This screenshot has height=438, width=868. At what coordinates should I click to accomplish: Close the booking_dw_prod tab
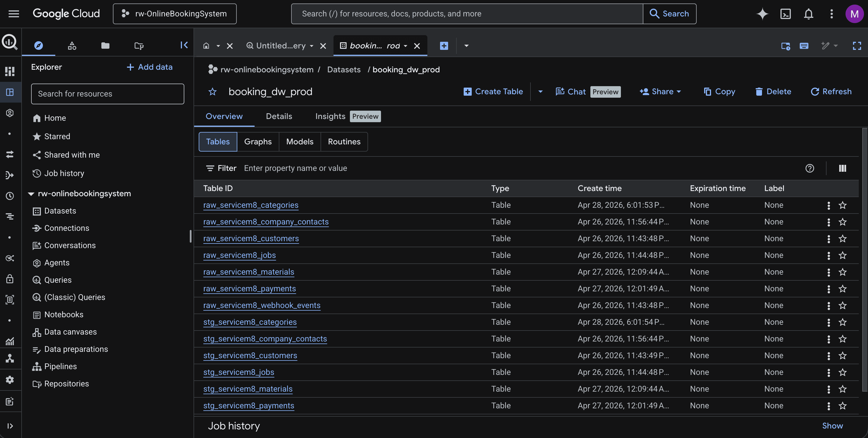tap(416, 46)
